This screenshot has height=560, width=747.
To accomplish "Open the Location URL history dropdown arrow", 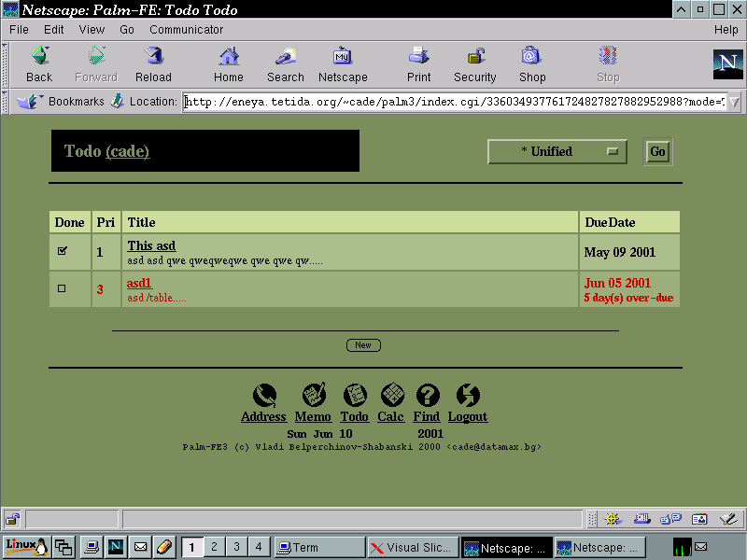I will 734,102.
